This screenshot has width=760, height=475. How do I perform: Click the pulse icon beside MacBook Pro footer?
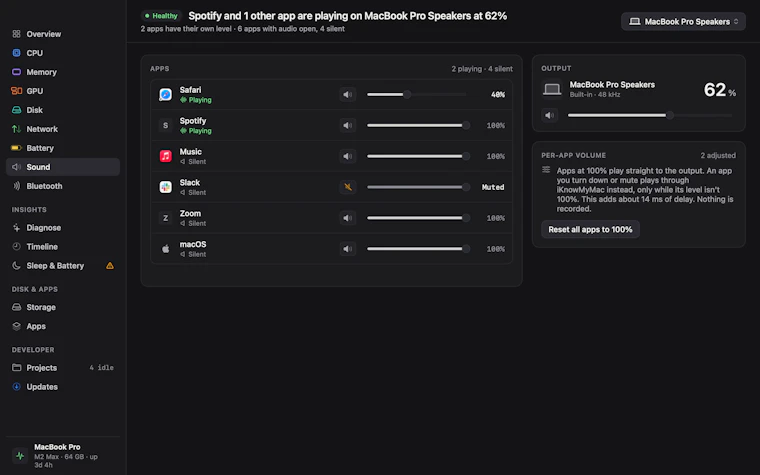pos(20,456)
